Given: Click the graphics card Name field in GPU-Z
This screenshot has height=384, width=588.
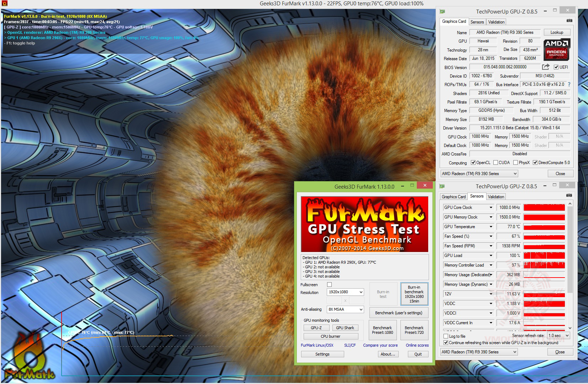Looking at the screenshot, I should click(505, 32).
